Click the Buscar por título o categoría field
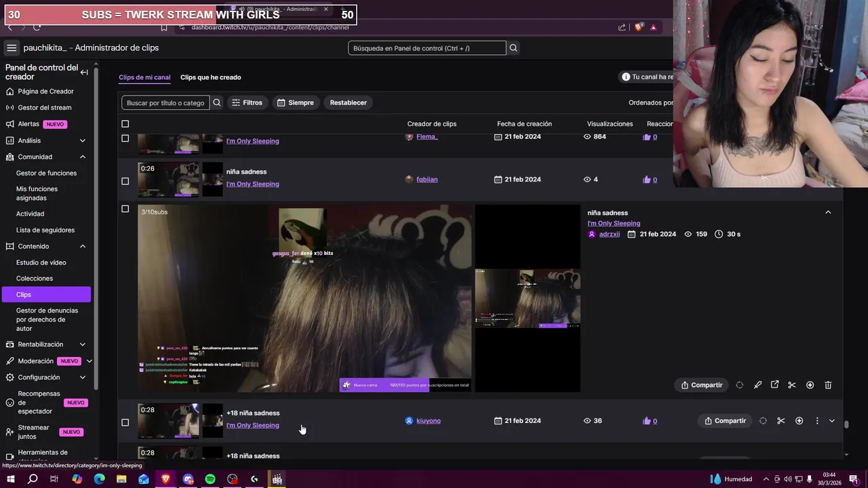This screenshot has width=868, height=488. pos(165,103)
